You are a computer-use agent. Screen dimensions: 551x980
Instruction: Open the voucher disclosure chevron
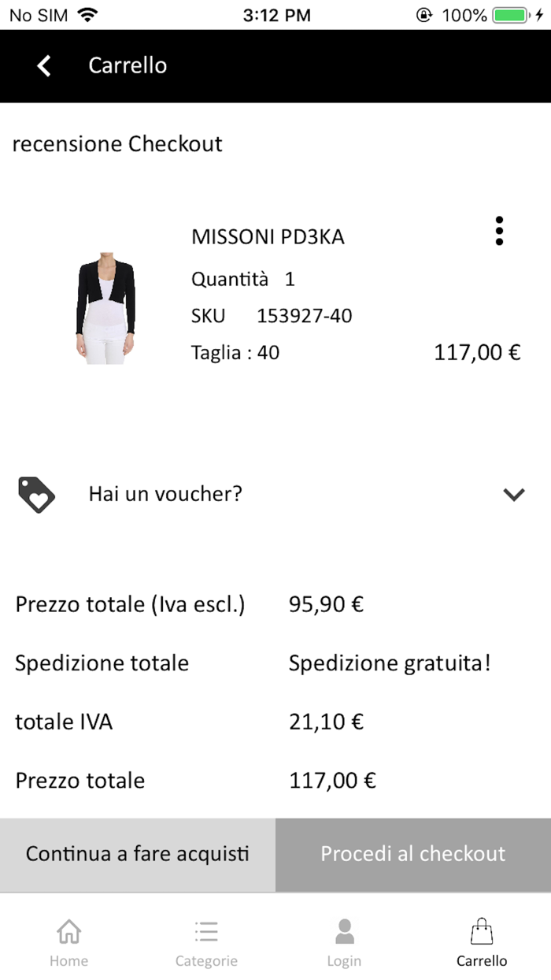coord(514,494)
